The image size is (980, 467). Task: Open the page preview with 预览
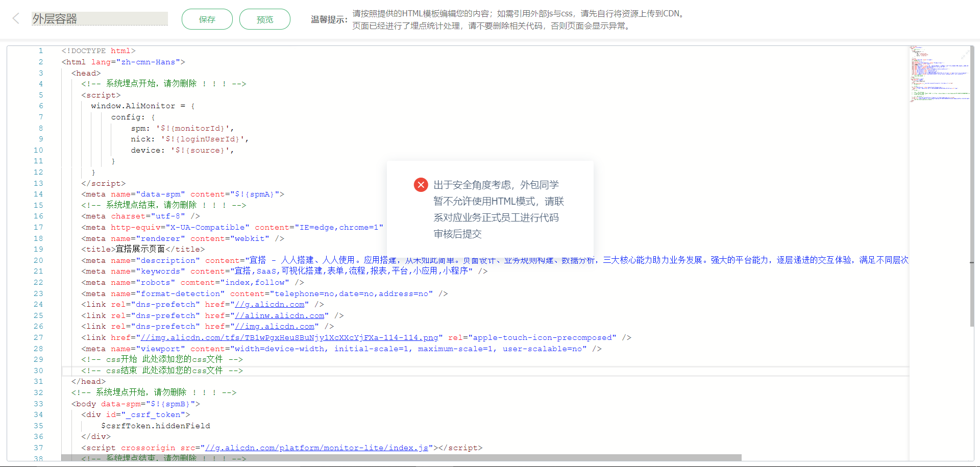(265, 19)
